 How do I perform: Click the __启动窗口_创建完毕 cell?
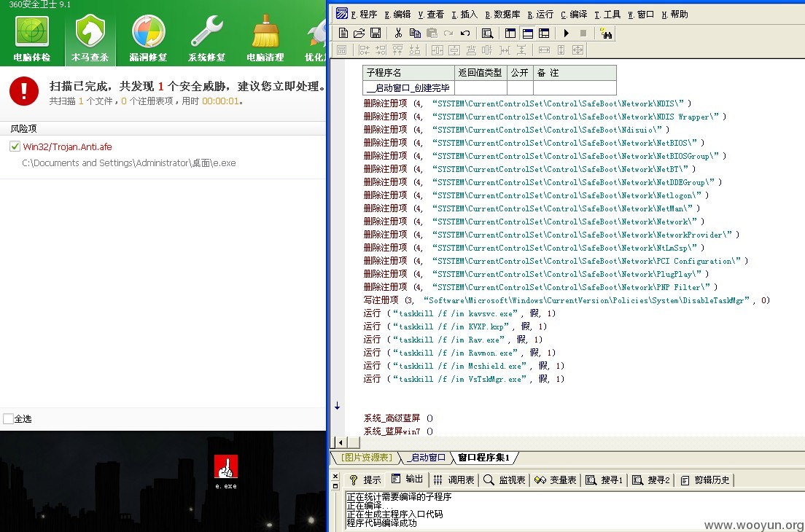409,88
